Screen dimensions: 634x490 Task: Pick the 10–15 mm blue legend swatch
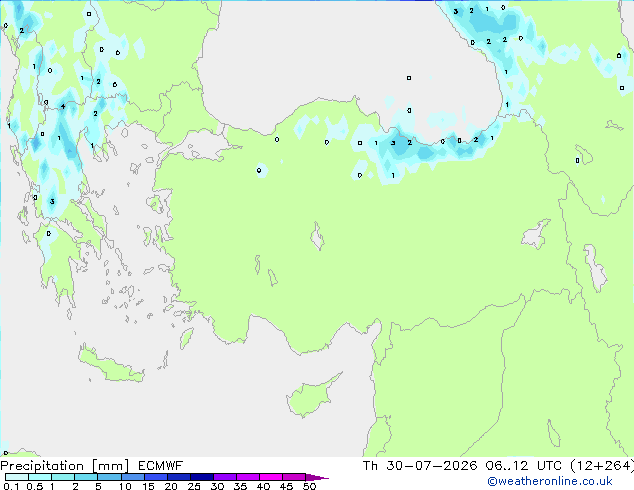[x=133, y=477]
